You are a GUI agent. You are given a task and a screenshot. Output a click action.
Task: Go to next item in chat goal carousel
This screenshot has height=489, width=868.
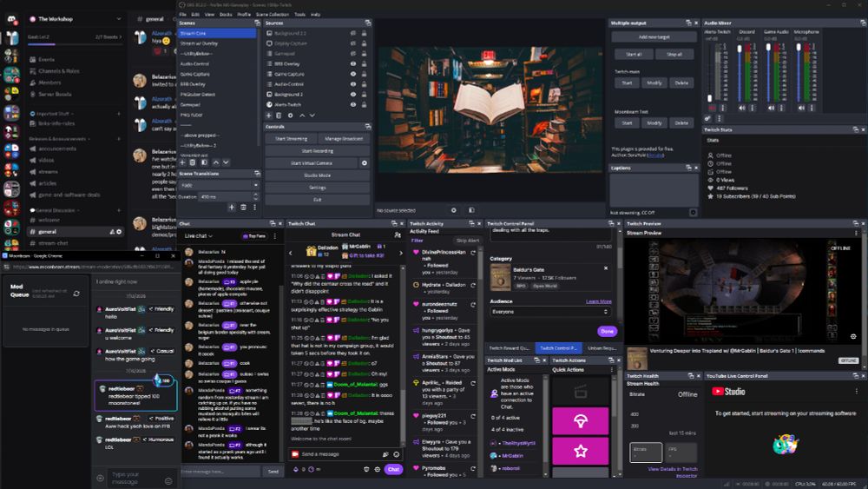[x=401, y=253]
